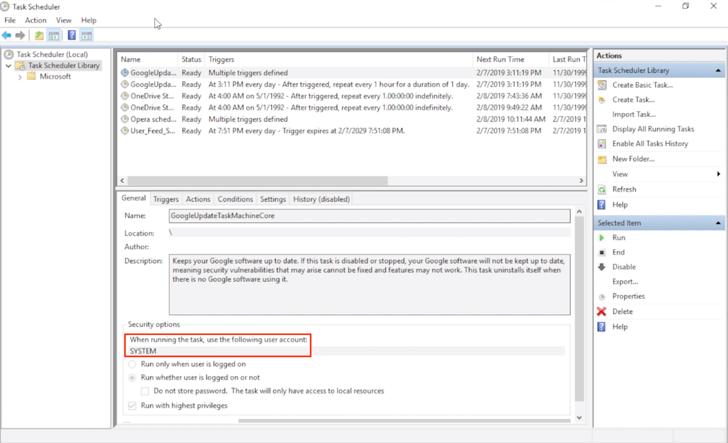Click Create Basic Task in the Actions pane

point(641,85)
